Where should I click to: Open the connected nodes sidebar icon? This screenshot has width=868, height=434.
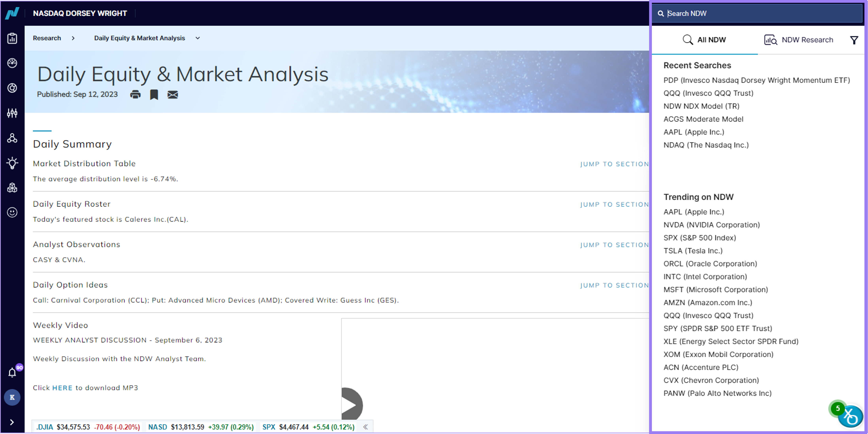[12, 138]
